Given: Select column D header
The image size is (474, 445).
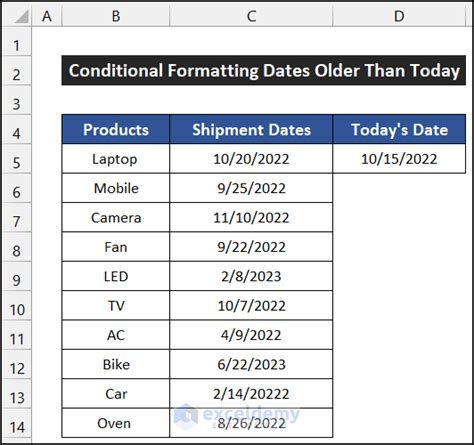Looking at the screenshot, I should point(399,16).
